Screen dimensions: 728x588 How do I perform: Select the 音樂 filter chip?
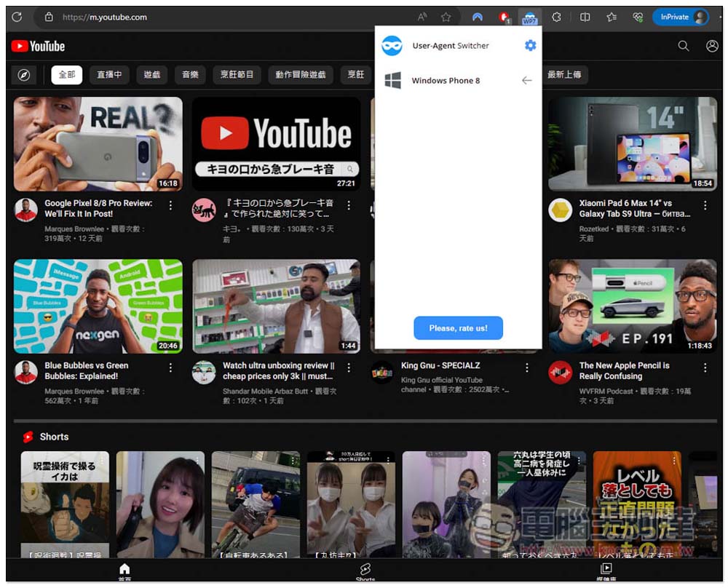click(x=190, y=75)
